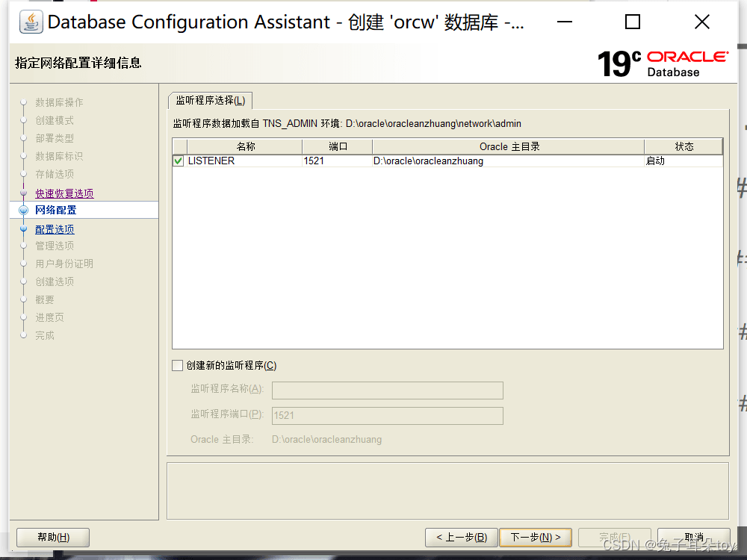Click the 存储选项 step in sidebar

pyautogui.click(x=55, y=174)
